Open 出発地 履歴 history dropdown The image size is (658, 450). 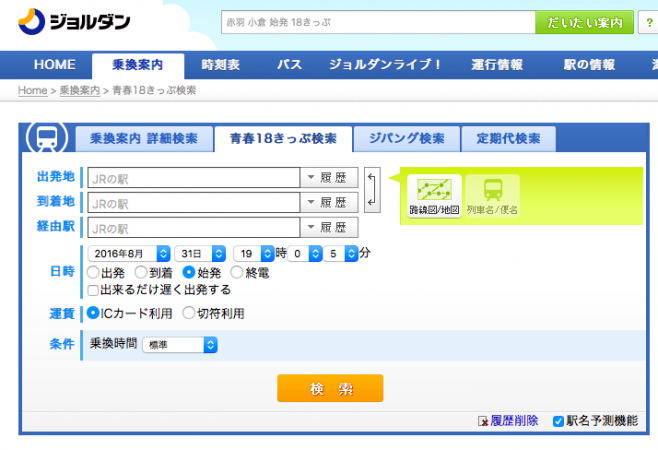329,178
